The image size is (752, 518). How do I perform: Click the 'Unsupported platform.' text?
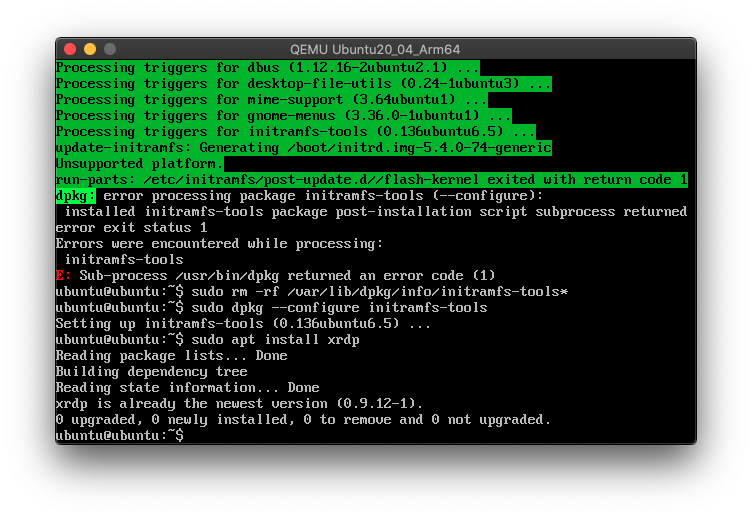(140, 164)
